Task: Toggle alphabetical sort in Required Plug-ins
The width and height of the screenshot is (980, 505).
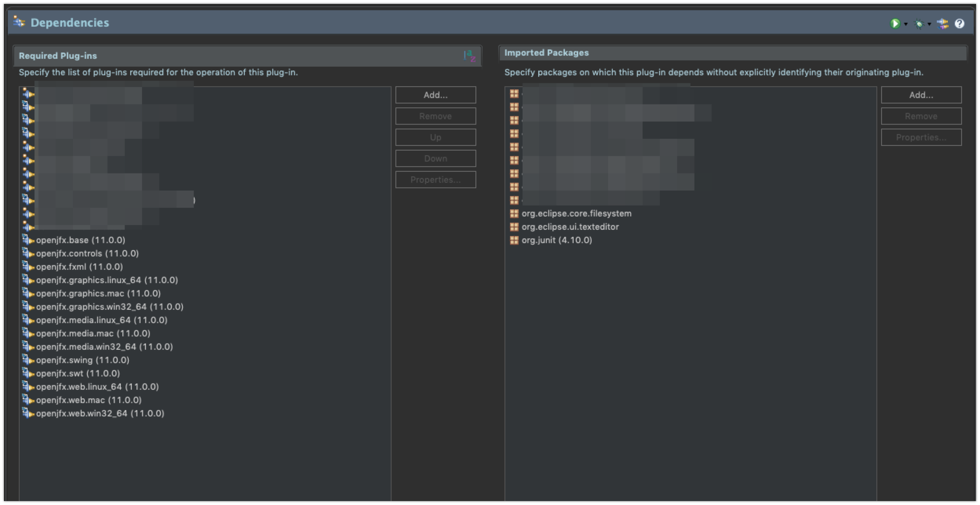Action: [x=470, y=56]
